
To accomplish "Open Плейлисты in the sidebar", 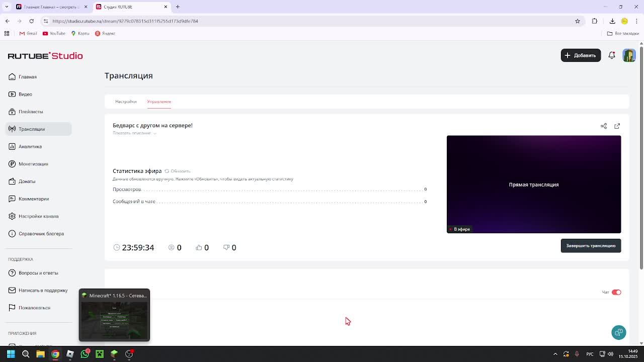I will pos(39,112).
